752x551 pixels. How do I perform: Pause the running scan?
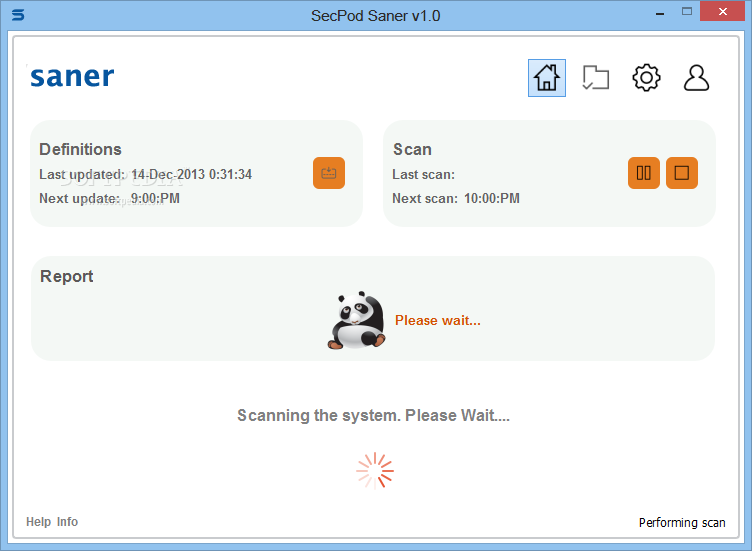click(644, 173)
